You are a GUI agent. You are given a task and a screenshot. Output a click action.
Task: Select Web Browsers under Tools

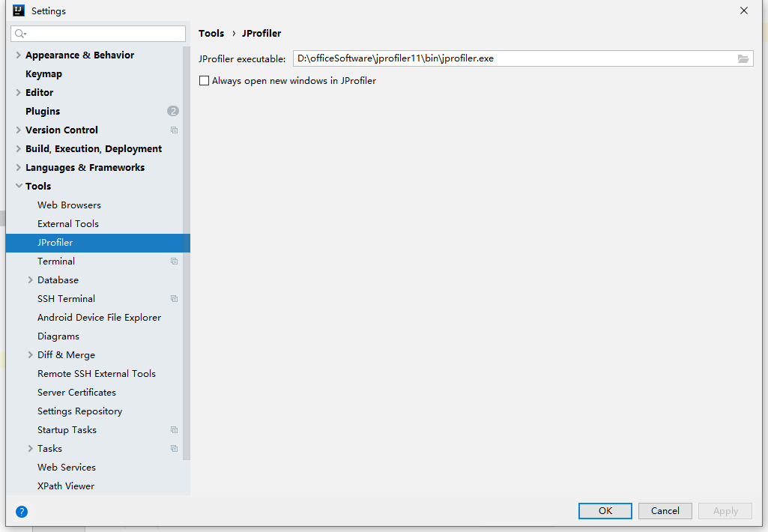click(x=69, y=205)
